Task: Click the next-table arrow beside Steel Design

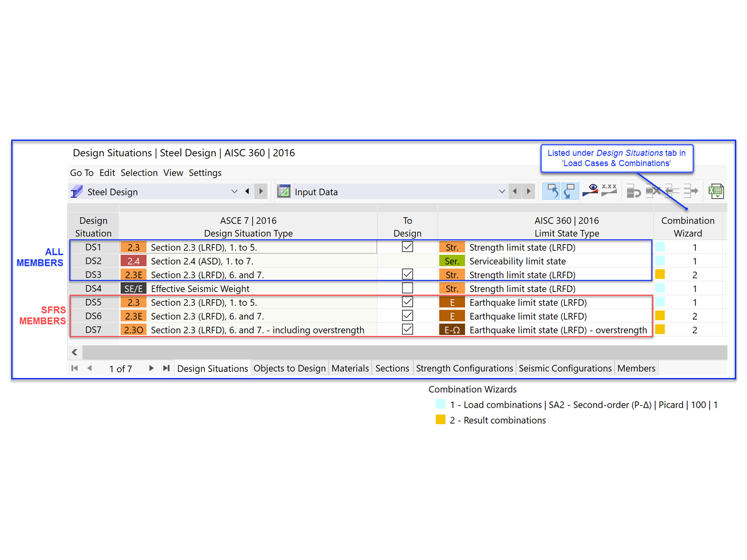Action: [261, 191]
